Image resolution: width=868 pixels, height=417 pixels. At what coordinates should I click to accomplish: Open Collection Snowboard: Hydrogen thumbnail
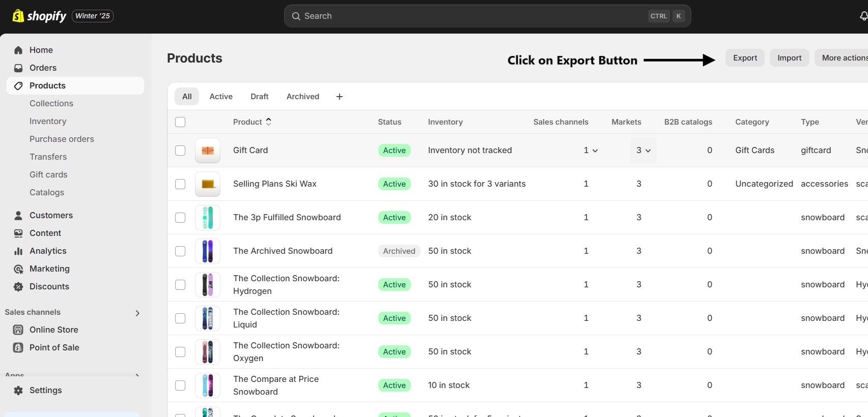coord(208,285)
